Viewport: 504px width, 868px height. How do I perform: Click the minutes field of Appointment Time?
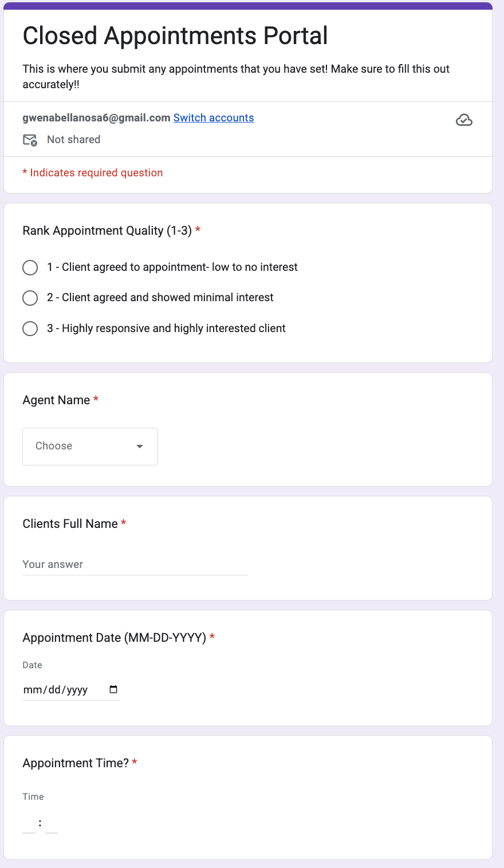52,824
